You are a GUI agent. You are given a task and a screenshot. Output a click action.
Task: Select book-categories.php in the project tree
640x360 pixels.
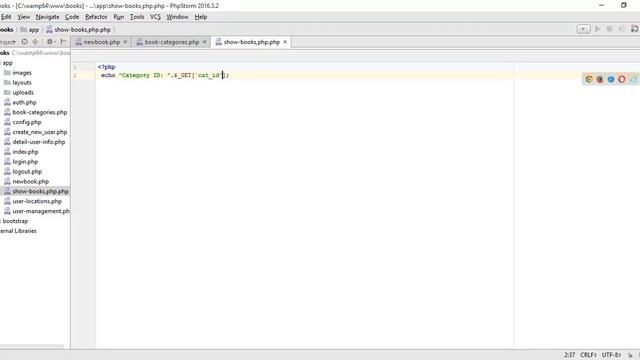coord(40,112)
